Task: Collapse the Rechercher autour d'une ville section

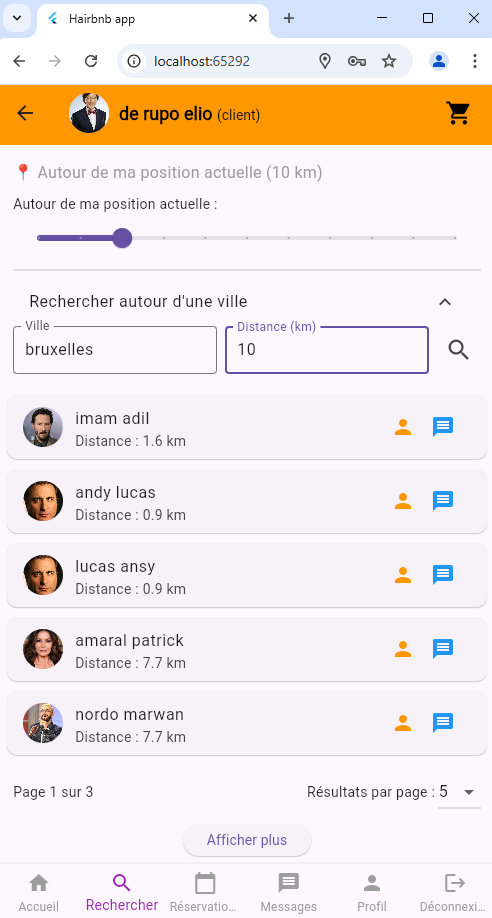Action: coord(445,302)
